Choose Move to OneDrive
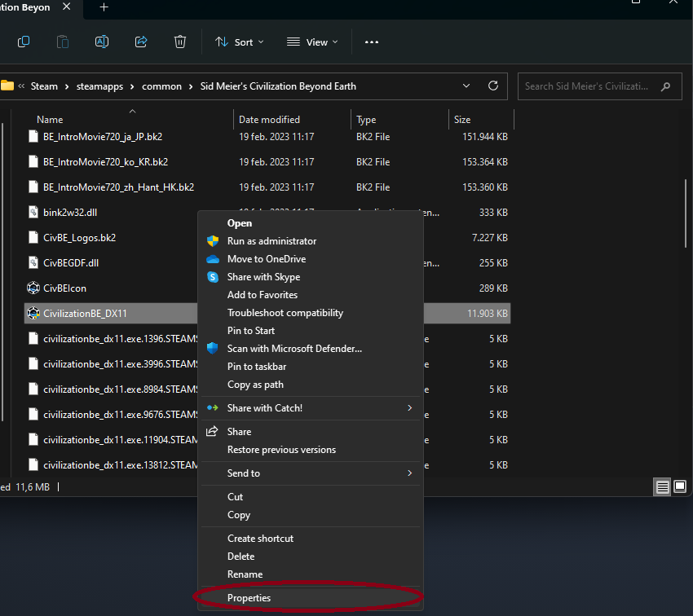This screenshot has height=616, width=693. pyautogui.click(x=311, y=259)
